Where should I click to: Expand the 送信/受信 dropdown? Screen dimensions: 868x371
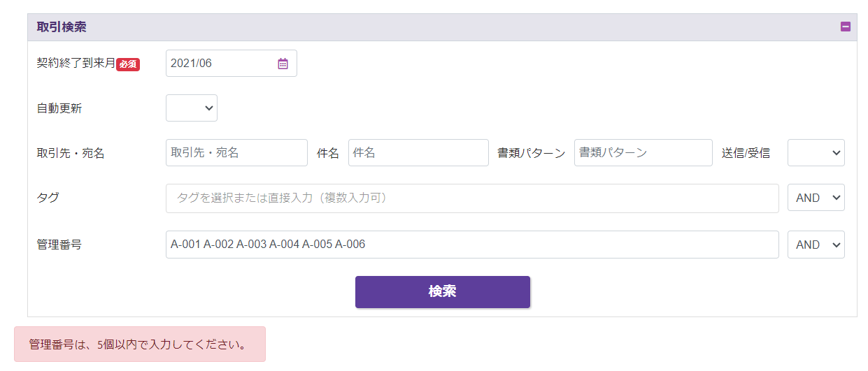coord(816,153)
